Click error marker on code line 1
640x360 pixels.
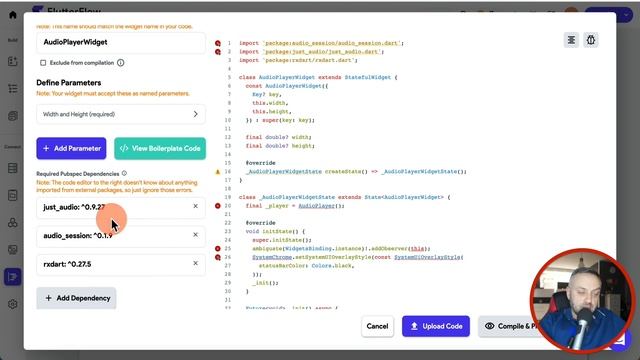pos(218,43)
